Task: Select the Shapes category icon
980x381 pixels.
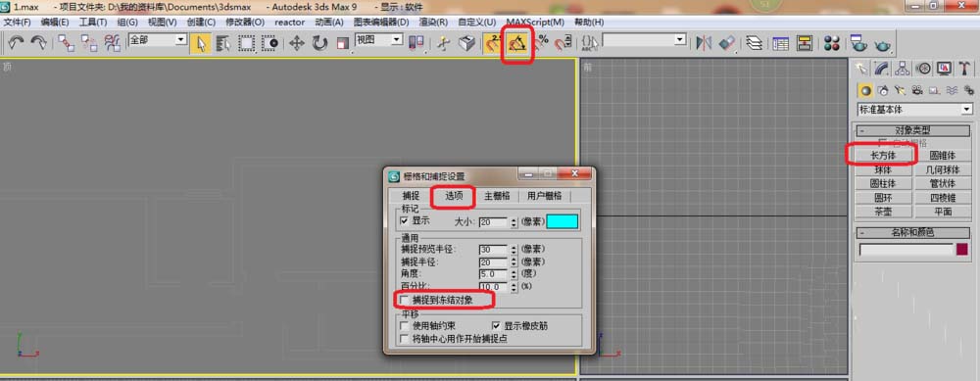Action: [883, 90]
